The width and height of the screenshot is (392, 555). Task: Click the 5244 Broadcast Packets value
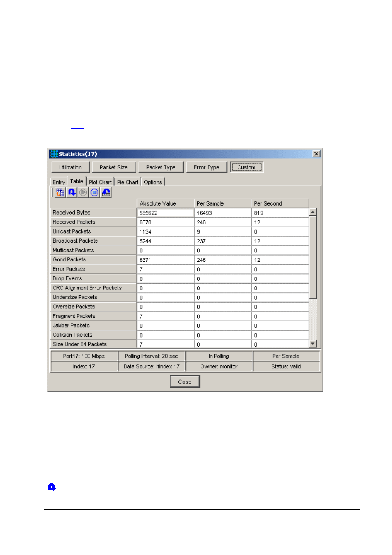pos(165,241)
